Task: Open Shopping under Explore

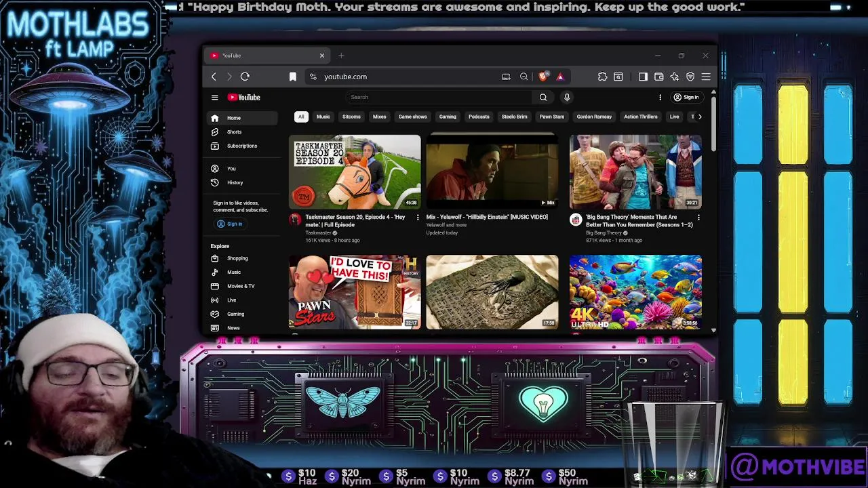Action: click(242, 258)
